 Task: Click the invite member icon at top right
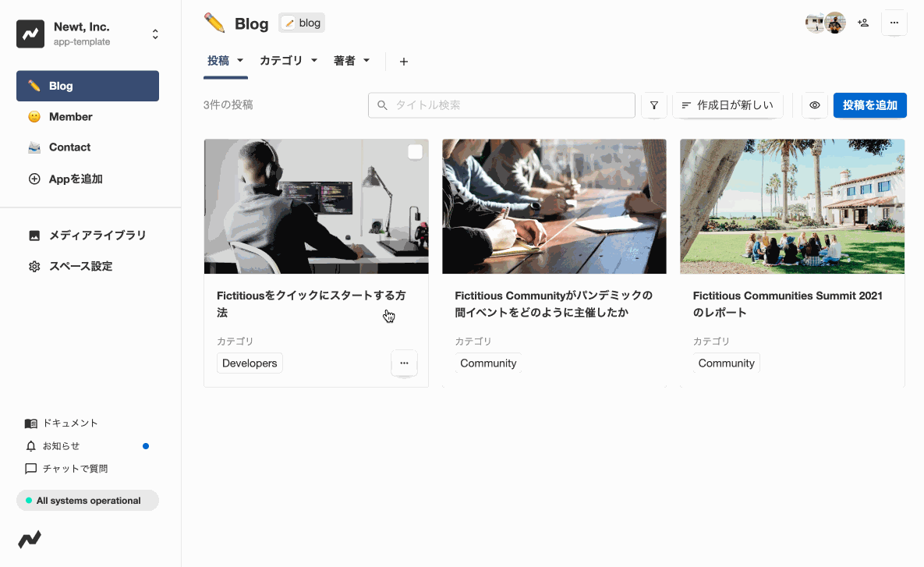[862, 23]
